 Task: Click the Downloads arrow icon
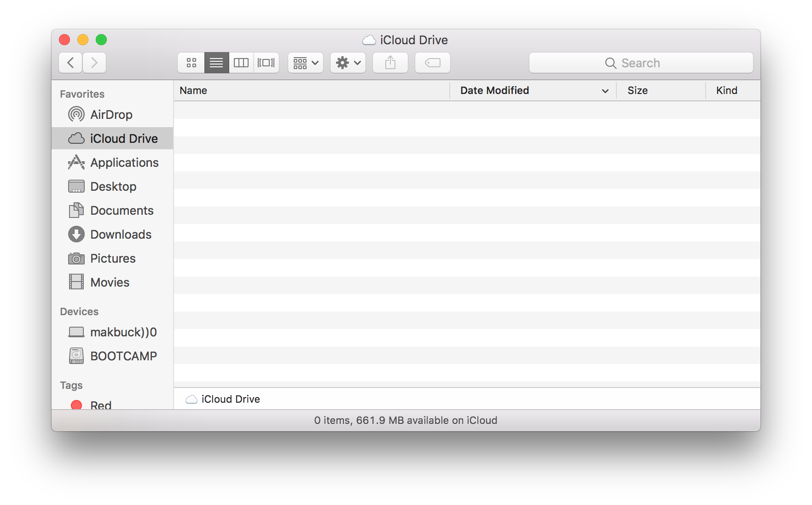[x=76, y=234]
